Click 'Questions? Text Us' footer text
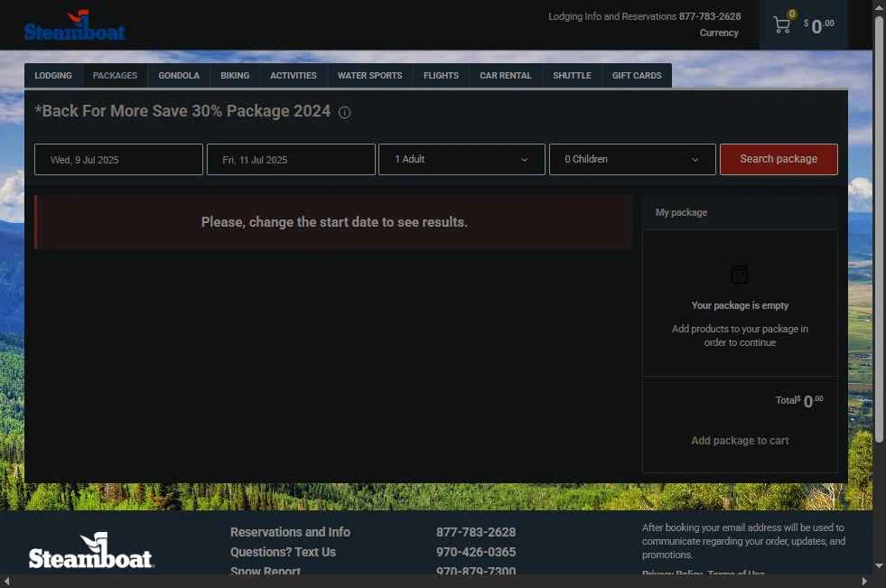 [x=283, y=552]
